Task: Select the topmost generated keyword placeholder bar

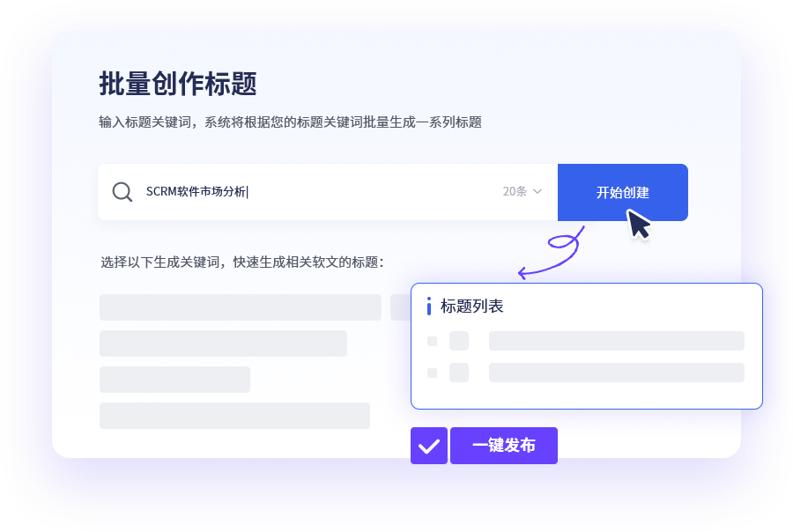Action: (x=240, y=307)
